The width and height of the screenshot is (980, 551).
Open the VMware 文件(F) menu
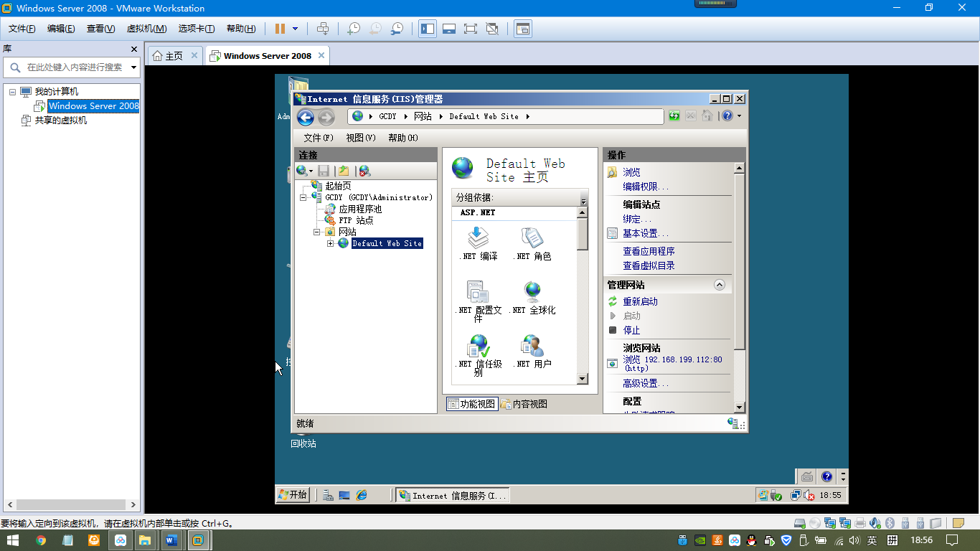(x=22, y=29)
